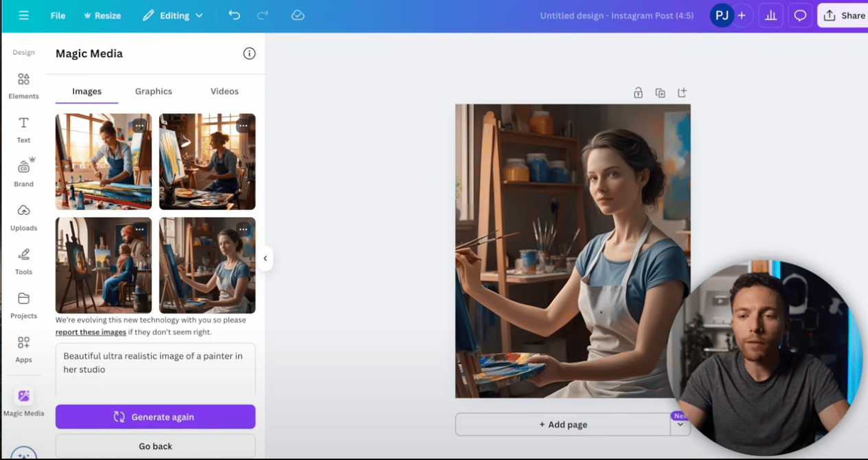Click the redo arrow
Viewport: 868px width, 460px height.
pos(262,15)
